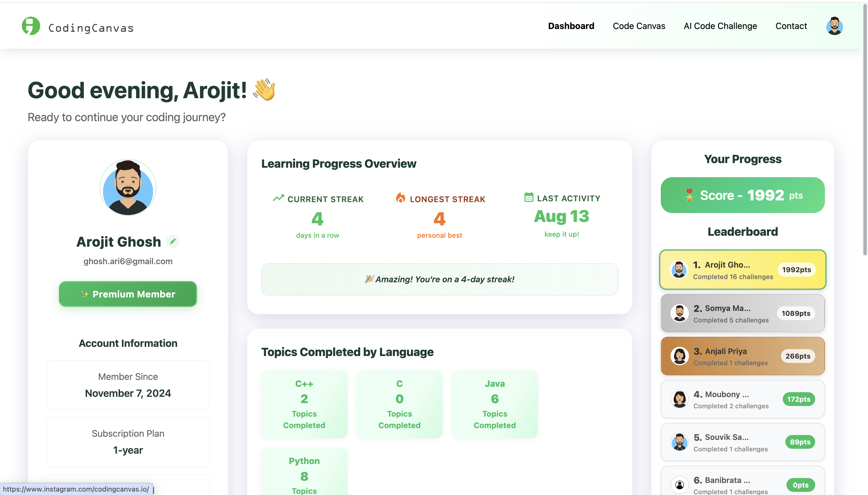The height and width of the screenshot is (495, 868).
Task: Open AI Code Challenge link
Action: (720, 26)
